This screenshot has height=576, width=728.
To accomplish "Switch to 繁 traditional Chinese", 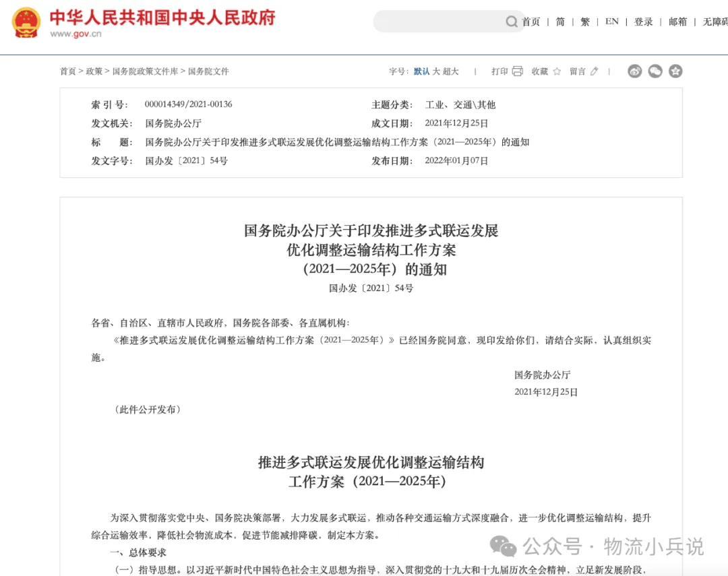I will coord(585,22).
